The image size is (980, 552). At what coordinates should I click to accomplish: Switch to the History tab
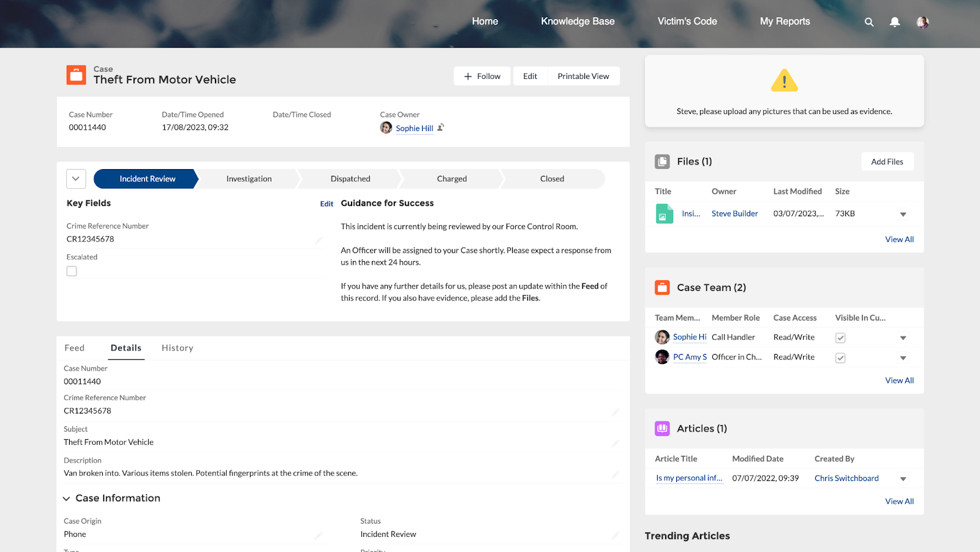[x=178, y=348]
